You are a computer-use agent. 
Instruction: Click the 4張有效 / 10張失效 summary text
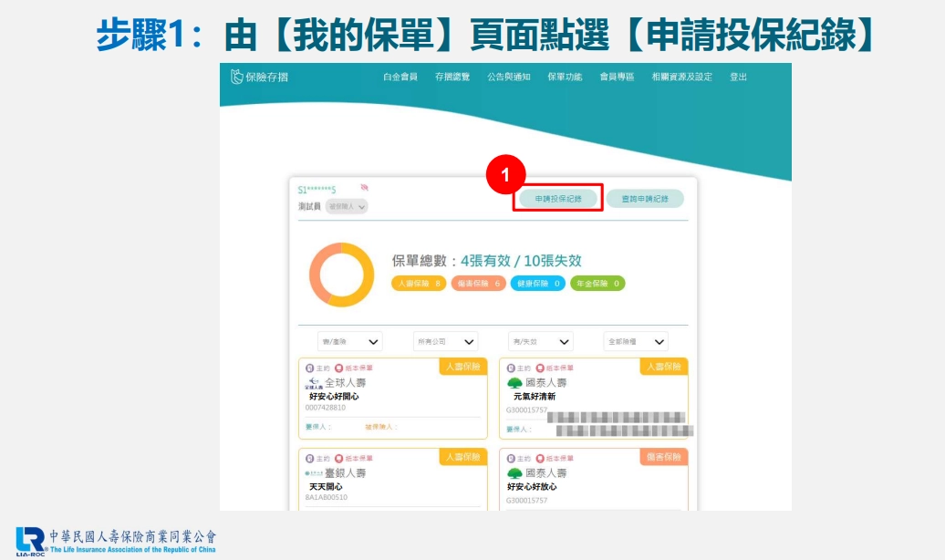pyautogui.click(x=522, y=261)
